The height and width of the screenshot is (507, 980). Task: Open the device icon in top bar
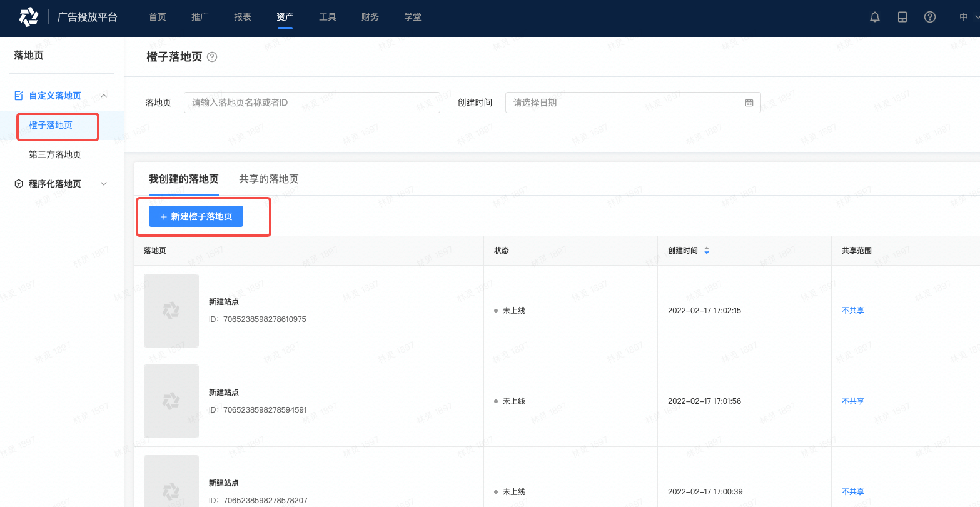[902, 18]
